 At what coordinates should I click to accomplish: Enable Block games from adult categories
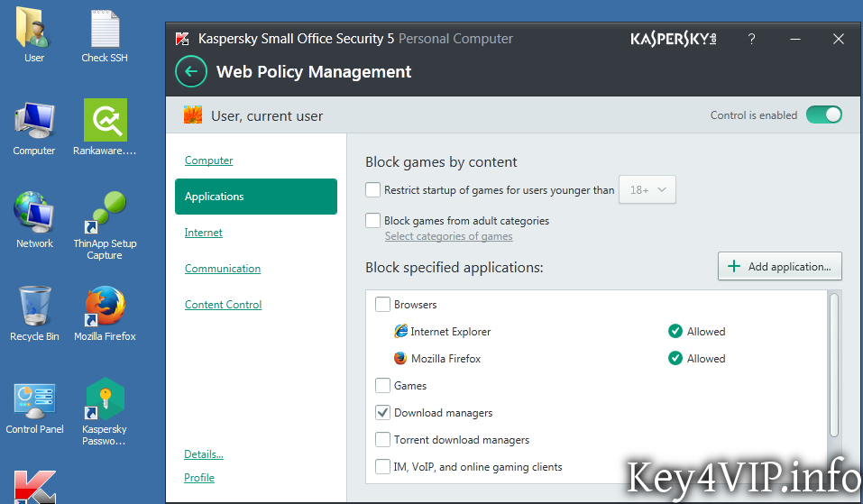(x=372, y=220)
